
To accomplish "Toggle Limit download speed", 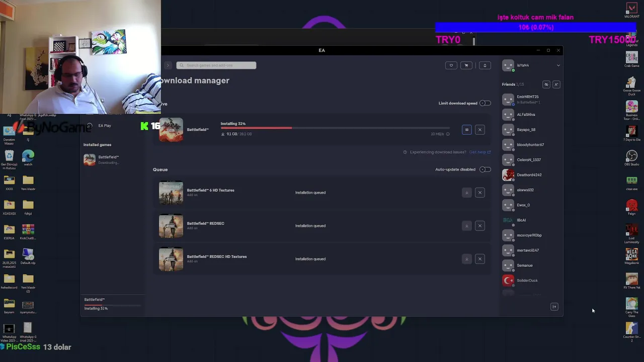I will (x=485, y=103).
